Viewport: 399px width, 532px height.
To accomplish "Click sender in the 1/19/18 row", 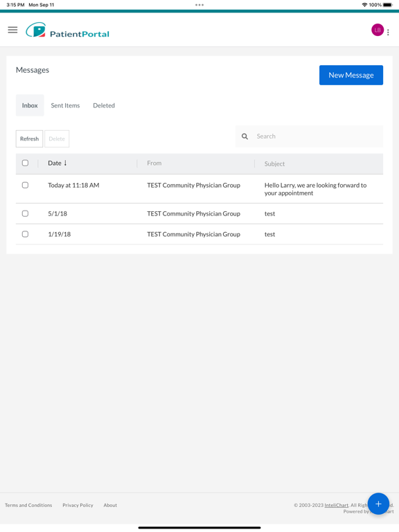I will [x=193, y=234].
